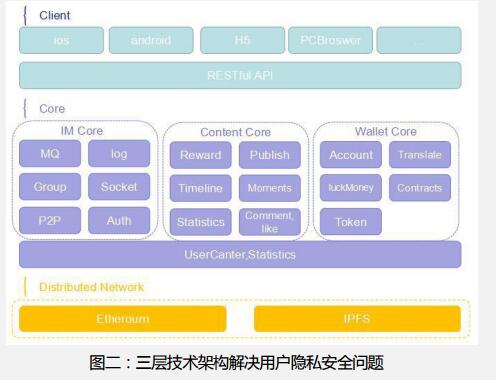Click the Account block in Wallet Core
The image size is (496, 380).
tap(351, 155)
